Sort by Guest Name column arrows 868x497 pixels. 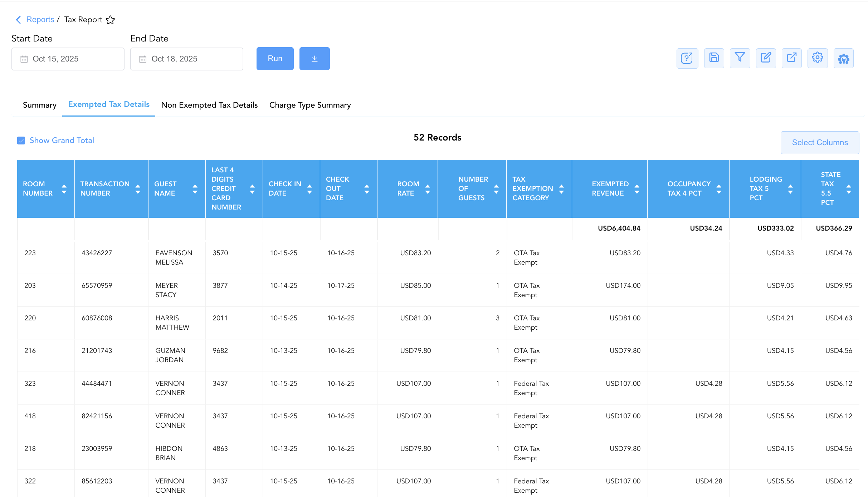[195, 189]
